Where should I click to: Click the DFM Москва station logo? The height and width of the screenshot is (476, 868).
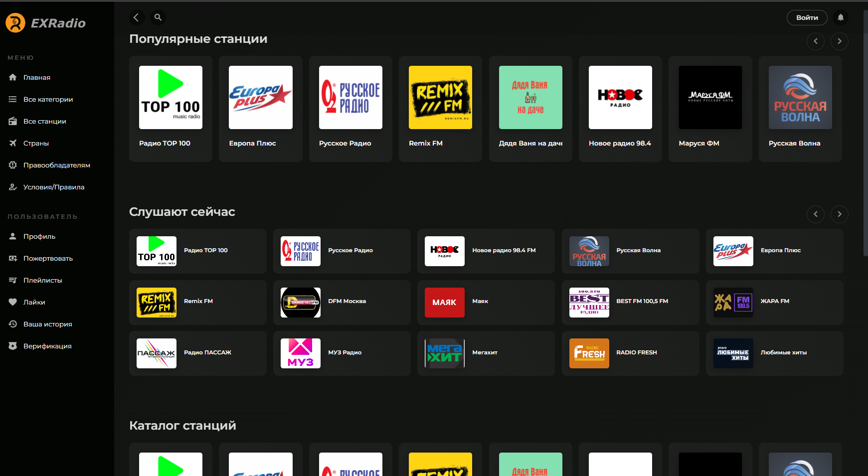(301, 303)
